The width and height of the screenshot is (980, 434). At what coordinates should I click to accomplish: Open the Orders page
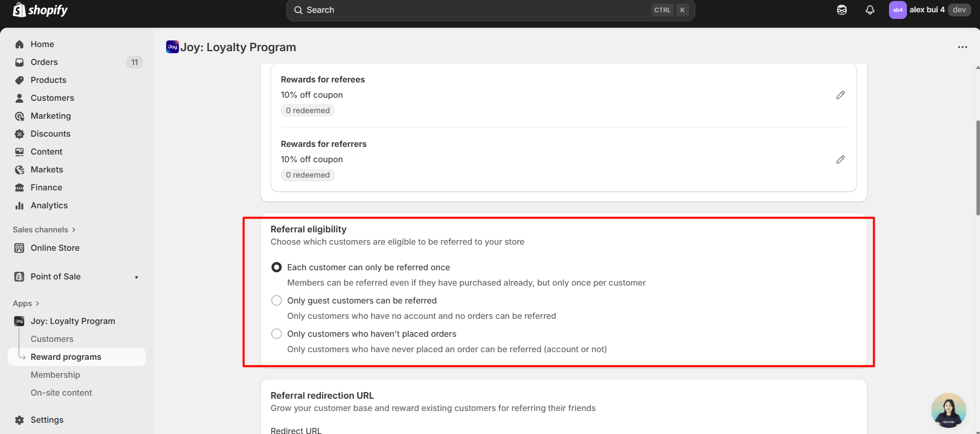tap(44, 62)
